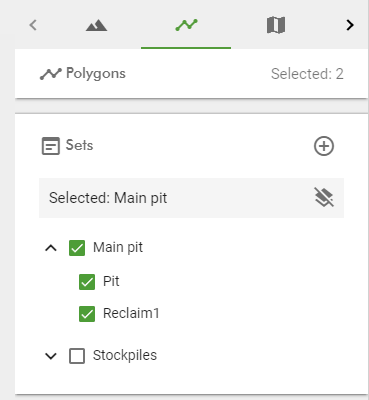369x400 pixels.
Task: Collapse the Main pit set
Action: [51, 248]
